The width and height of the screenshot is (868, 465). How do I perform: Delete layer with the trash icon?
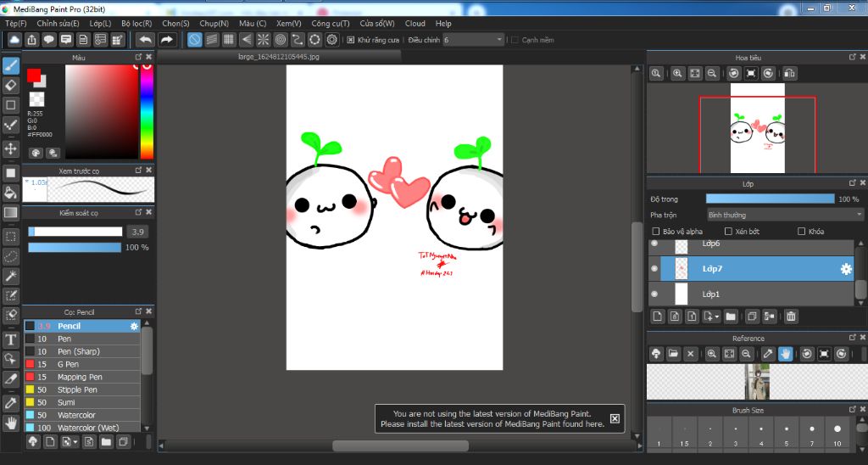tap(791, 317)
